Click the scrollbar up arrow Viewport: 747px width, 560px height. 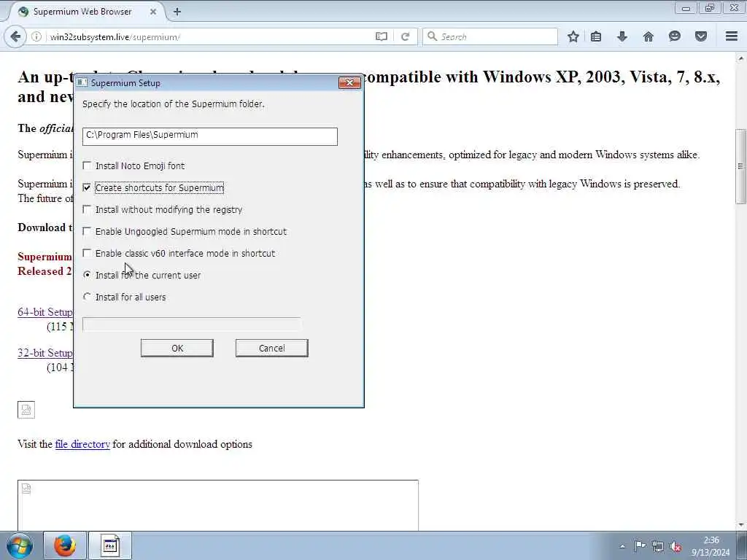pyautogui.click(x=741, y=58)
